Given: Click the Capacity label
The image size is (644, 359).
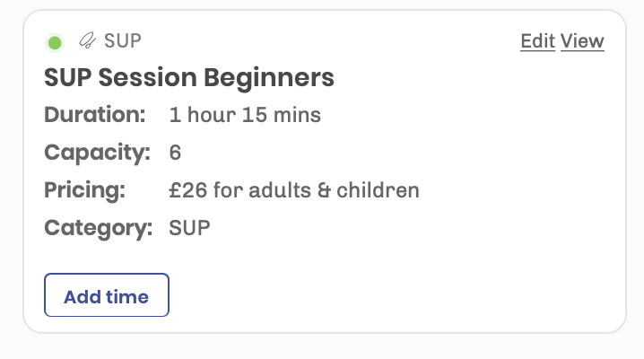Looking at the screenshot, I should (x=98, y=153).
